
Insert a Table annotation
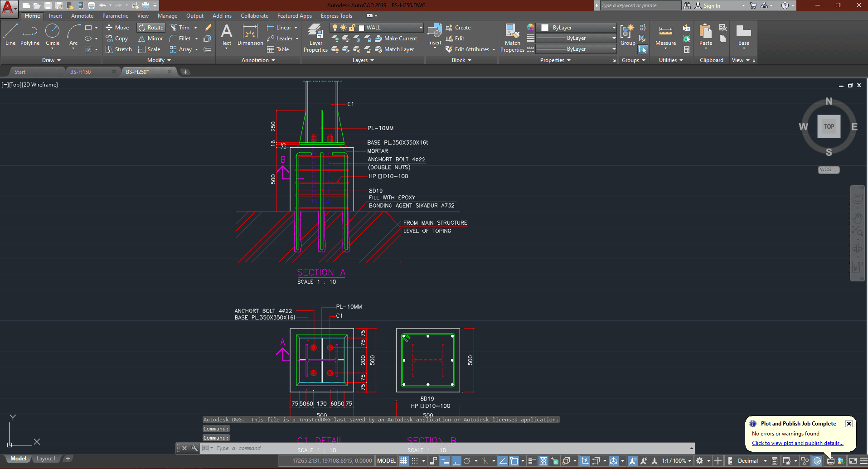coord(278,49)
